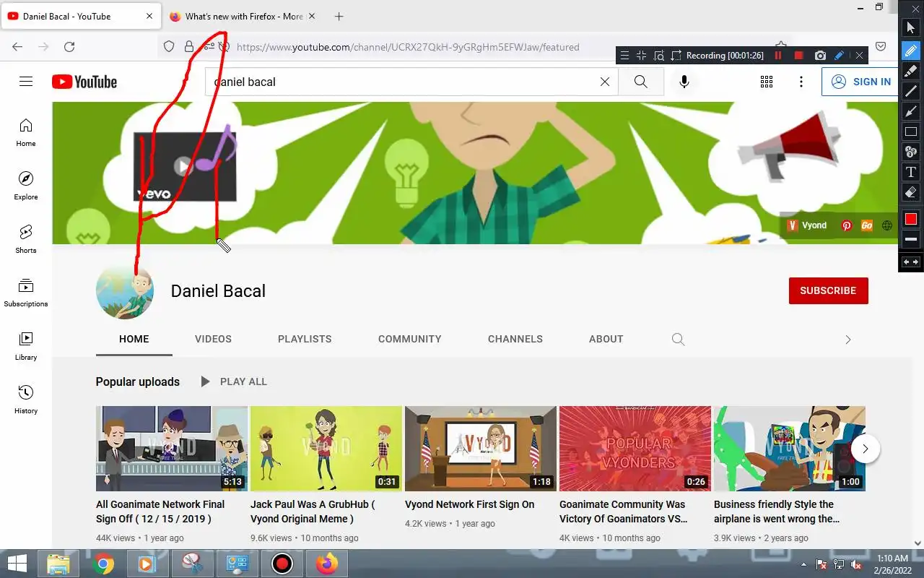The image size is (924, 578).
Task: Open Jack Paul Was A GrubHub thumbnail
Action: click(326, 449)
